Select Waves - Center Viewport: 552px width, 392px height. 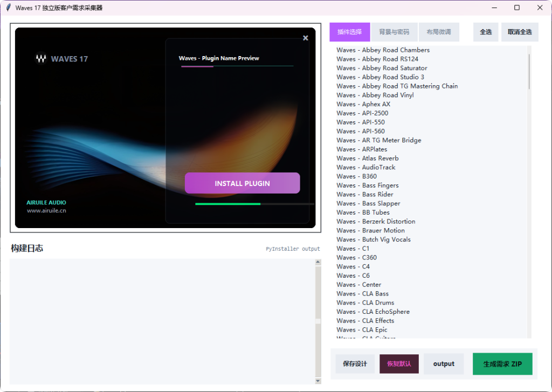click(x=358, y=285)
